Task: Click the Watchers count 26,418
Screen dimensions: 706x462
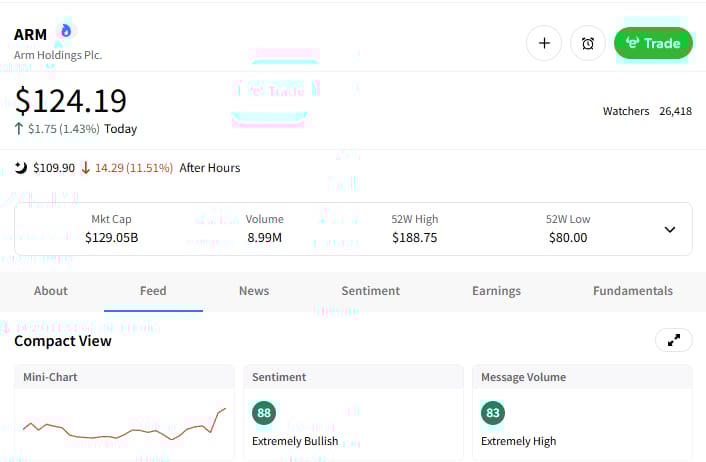Action: pos(675,111)
